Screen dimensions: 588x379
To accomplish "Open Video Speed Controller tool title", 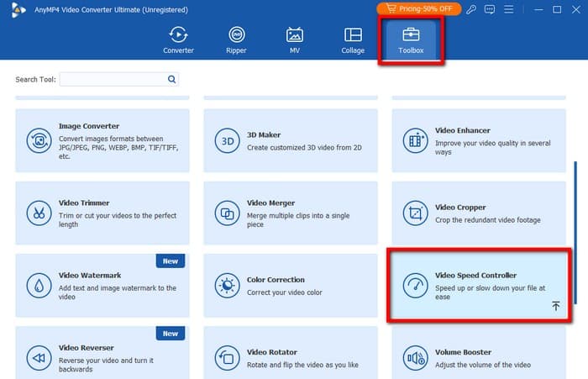I will [476, 275].
